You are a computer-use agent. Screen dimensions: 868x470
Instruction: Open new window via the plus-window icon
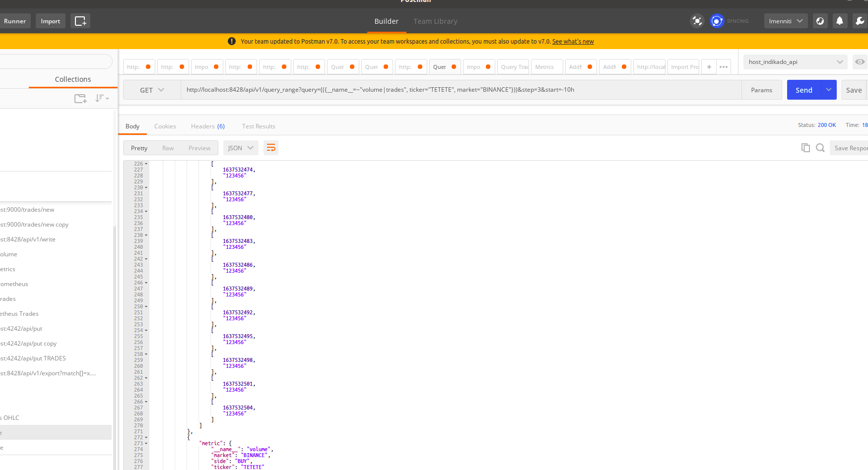[x=80, y=21]
